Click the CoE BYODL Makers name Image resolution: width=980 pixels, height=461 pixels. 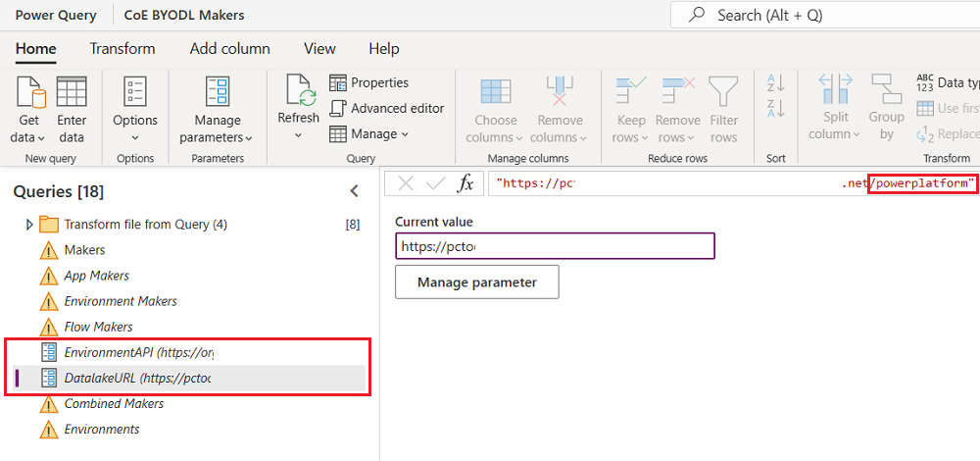pos(184,15)
